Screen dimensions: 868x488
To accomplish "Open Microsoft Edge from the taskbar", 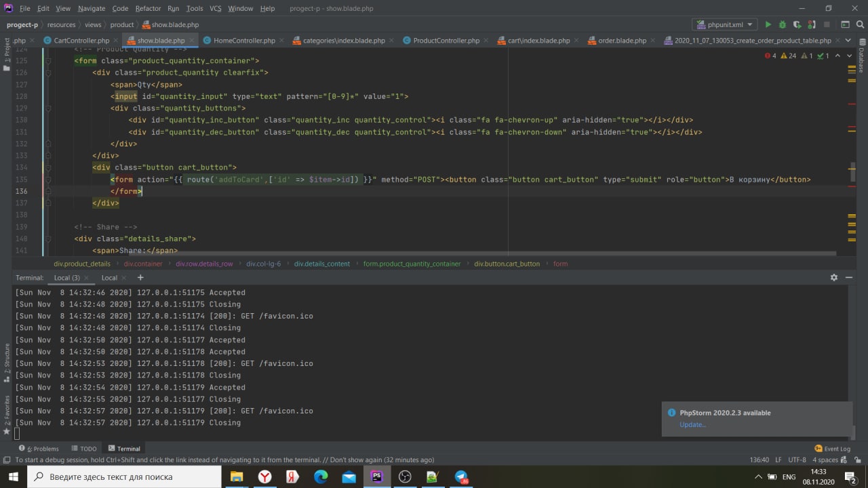I will pos(321,476).
